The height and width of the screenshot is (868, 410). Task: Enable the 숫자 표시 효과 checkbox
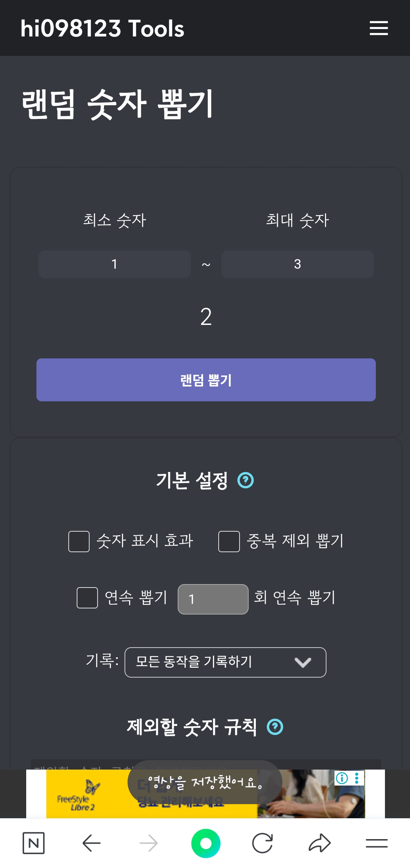pos(79,541)
